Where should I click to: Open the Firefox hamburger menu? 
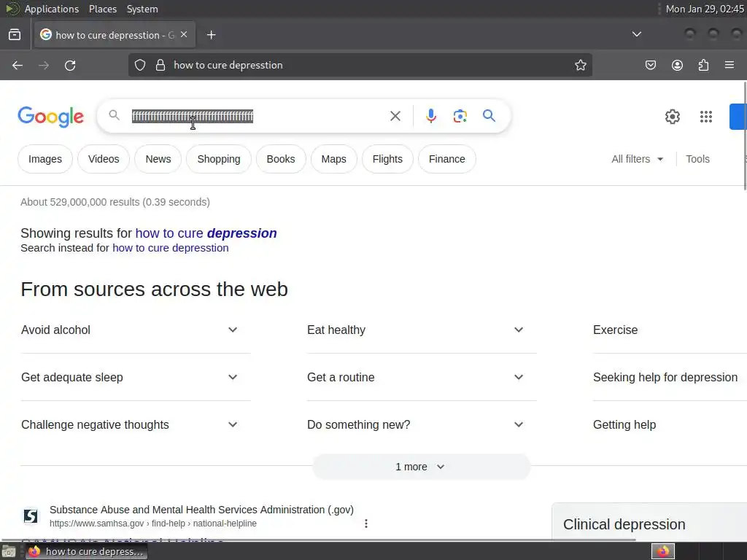(x=729, y=65)
